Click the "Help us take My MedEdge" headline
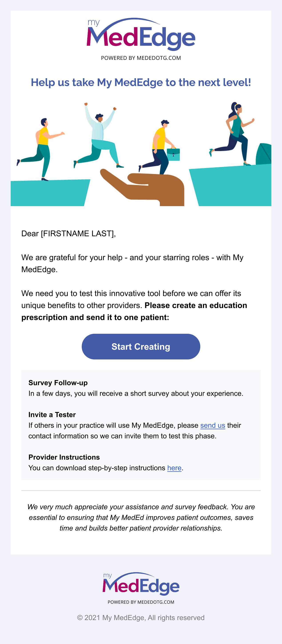The image size is (282, 644). (x=141, y=82)
